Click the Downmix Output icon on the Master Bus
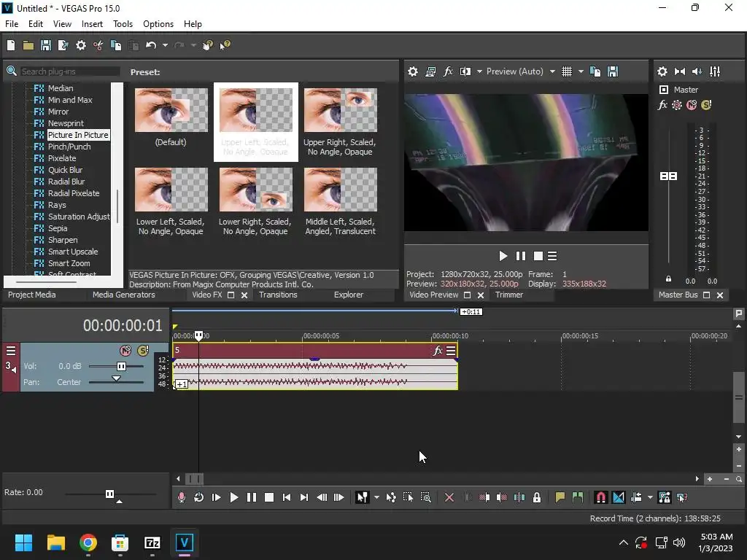 coord(680,71)
